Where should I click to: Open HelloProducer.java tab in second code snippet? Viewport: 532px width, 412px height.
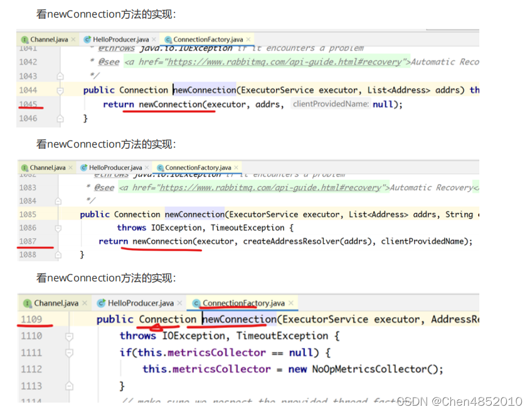point(115,168)
